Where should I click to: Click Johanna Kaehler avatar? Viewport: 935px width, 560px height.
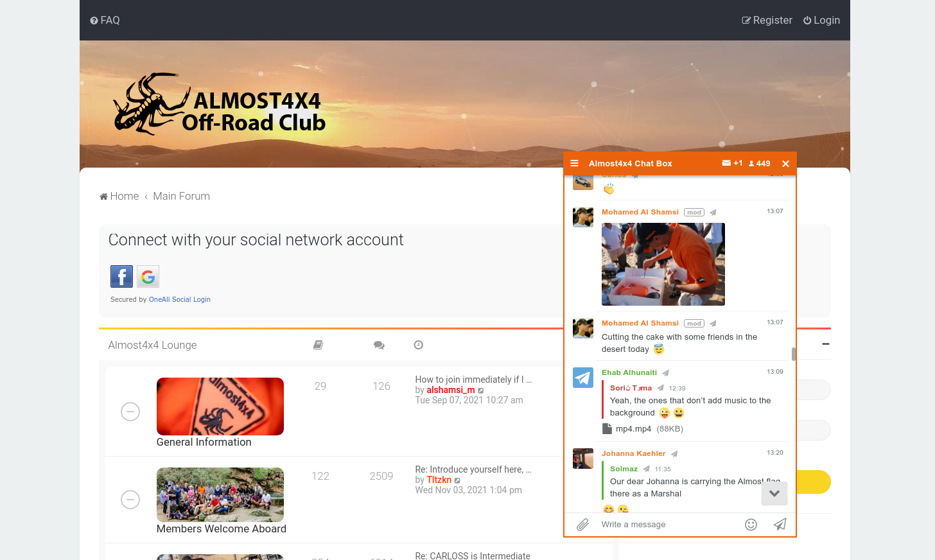click(583, 459)
